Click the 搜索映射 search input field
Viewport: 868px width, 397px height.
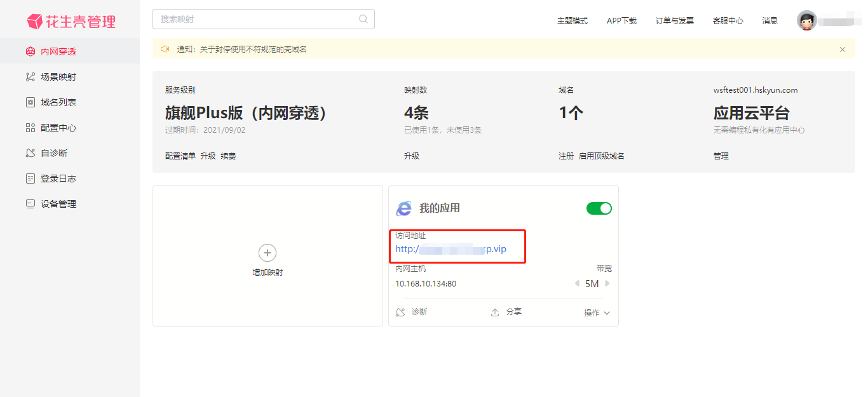pos(254,19)
